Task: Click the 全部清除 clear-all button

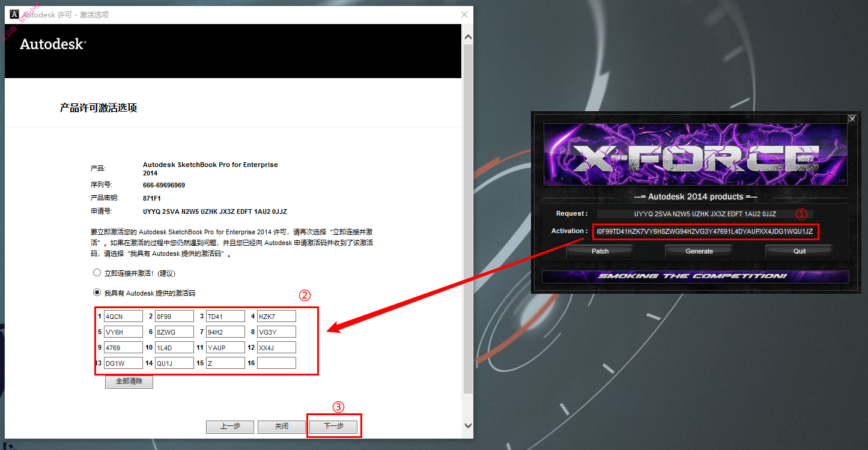Action: pos(129,382)
